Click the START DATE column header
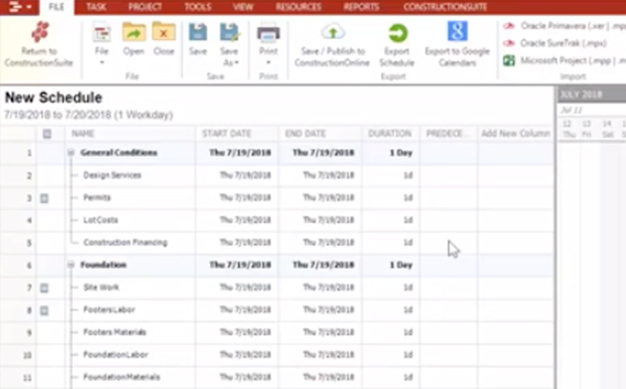The height and width of the screenshot is (389, 626). tap(226, 133)
